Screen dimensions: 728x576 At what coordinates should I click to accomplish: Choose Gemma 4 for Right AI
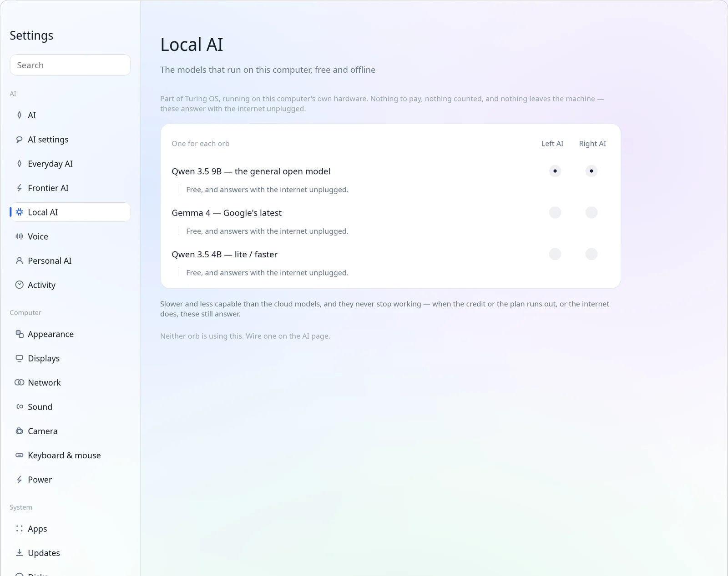pos(591,212)
